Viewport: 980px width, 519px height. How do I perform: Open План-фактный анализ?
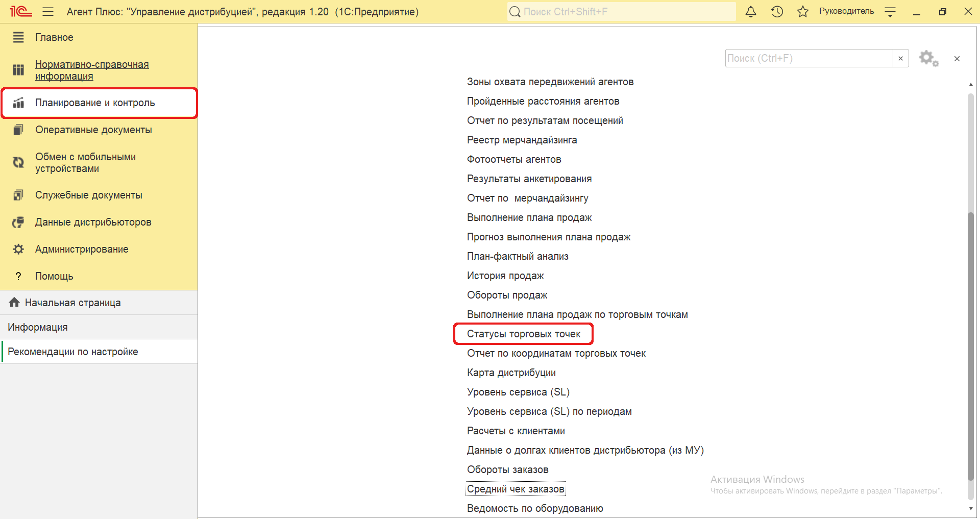(518, 256)
